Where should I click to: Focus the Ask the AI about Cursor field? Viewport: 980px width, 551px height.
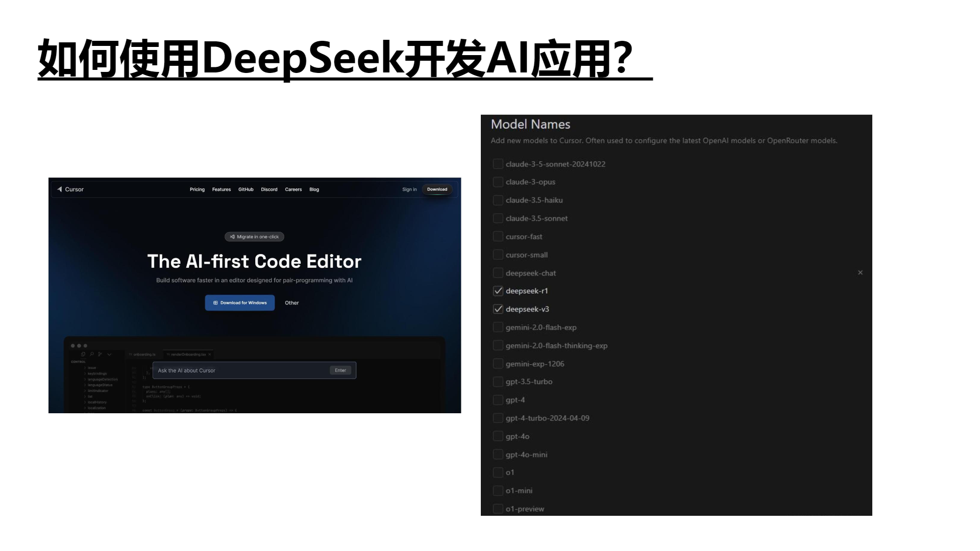coord(254,370)
